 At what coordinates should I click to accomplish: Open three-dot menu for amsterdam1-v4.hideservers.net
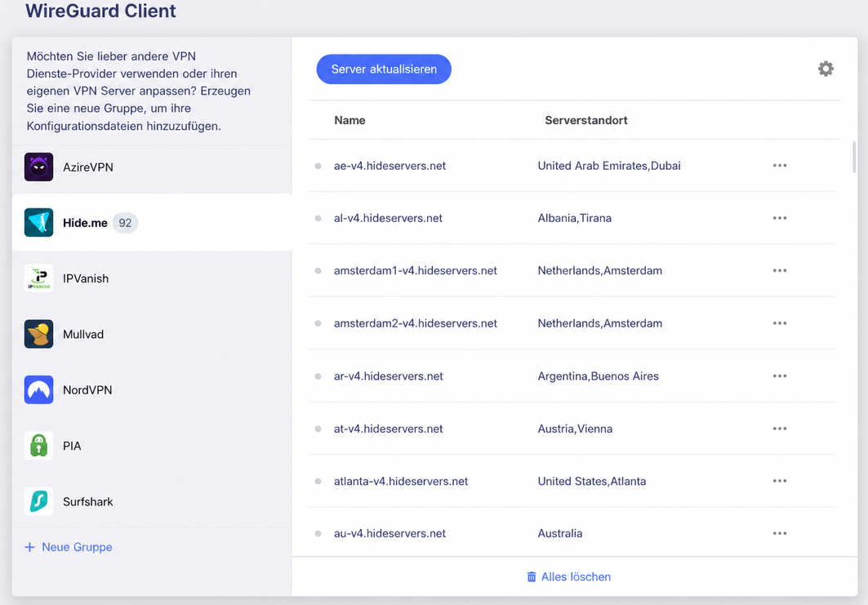(780, 271)
